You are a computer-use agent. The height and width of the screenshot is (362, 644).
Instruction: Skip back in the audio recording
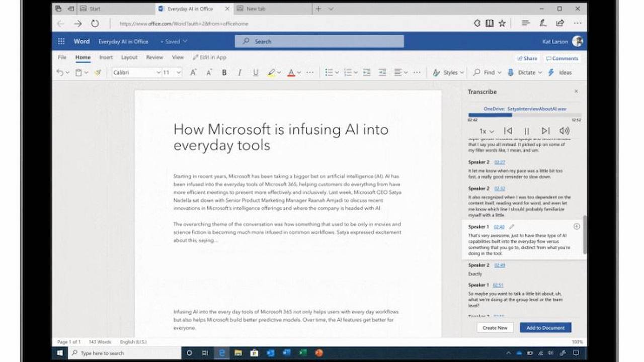[508, 131]
